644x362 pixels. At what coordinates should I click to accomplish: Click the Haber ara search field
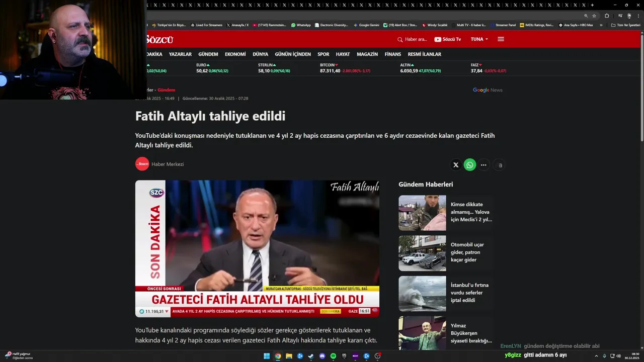coord(416,39)
